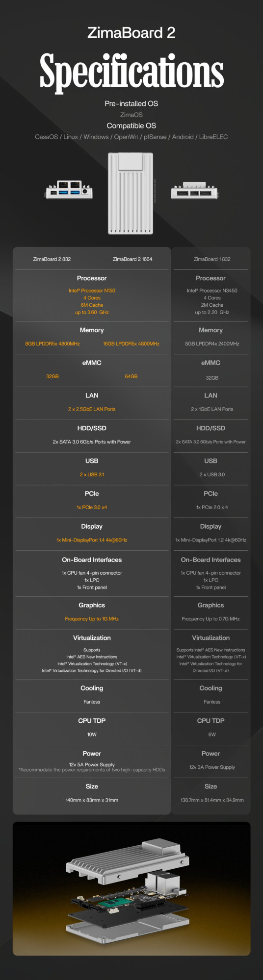Click the rear SATA ports product image
Screen dimensions: 263x980
(x=194, y=190)
